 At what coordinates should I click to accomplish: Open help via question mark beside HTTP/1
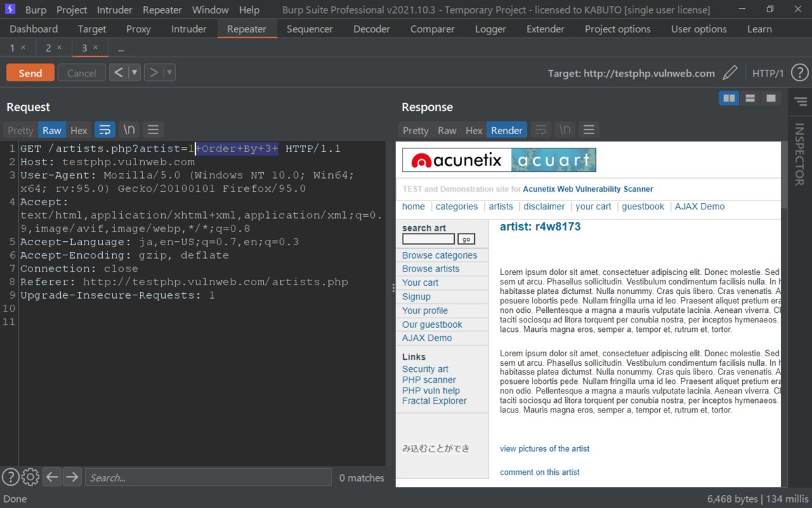point(799,73)
